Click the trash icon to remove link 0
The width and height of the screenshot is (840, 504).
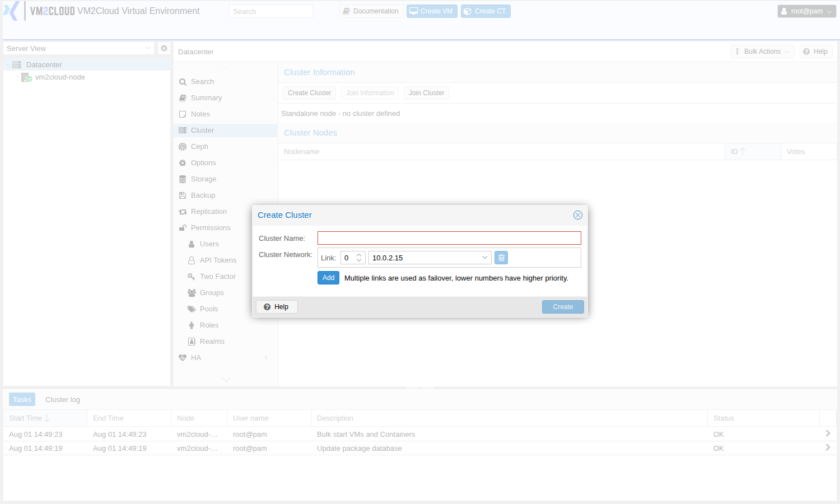[501, 258]
